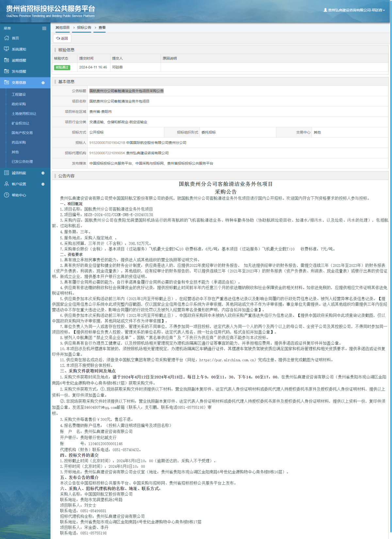Expand the 诚信档案 submenu arrow
The height and width of the screenshot is (539, 392).
(43, 173)
